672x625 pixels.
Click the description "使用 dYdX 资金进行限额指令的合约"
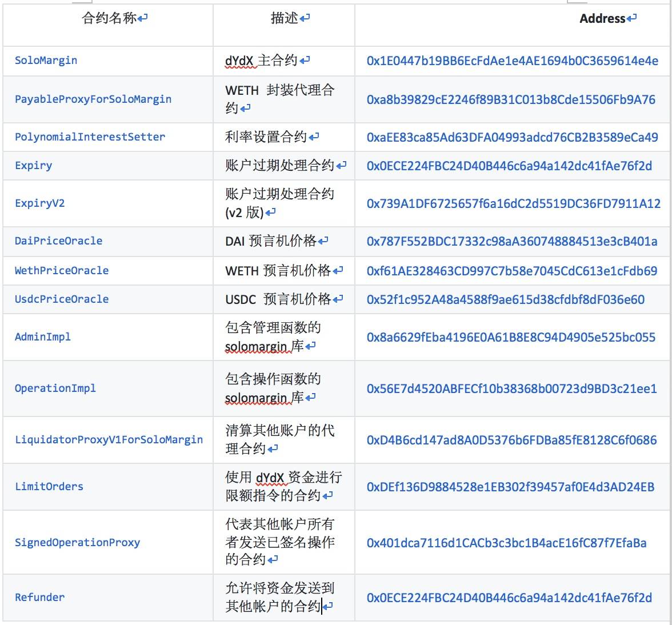(x=283, y=486)
